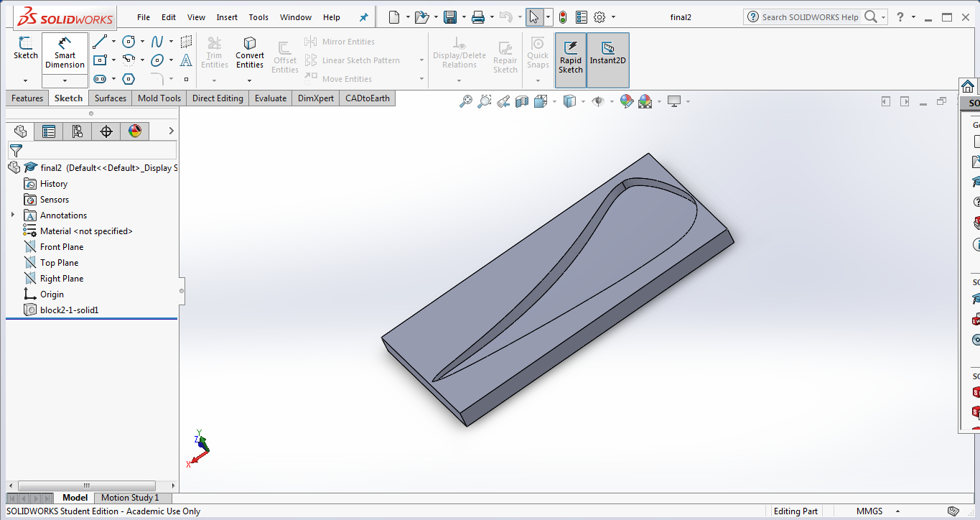Click the feature tree horizontal scrollbar

86,486
